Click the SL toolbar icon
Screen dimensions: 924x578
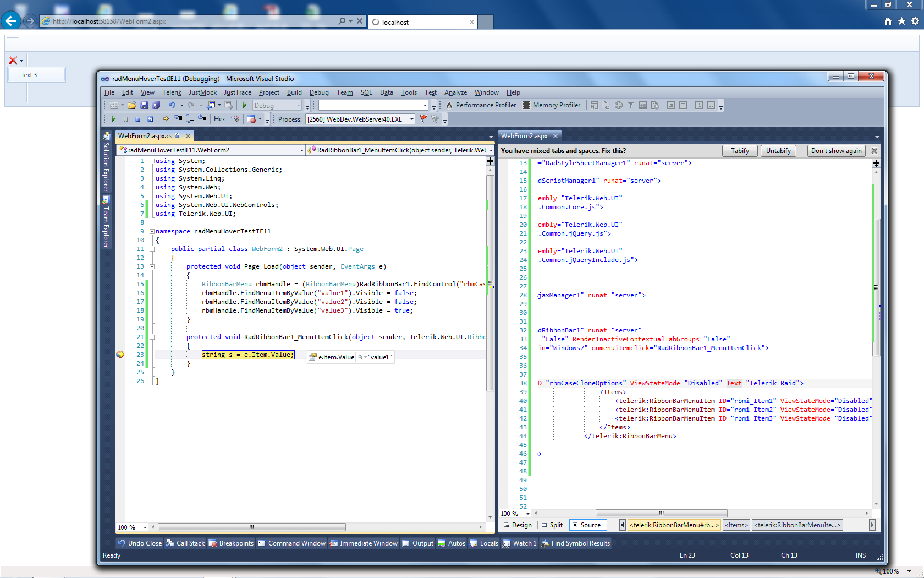coord(711,105)
